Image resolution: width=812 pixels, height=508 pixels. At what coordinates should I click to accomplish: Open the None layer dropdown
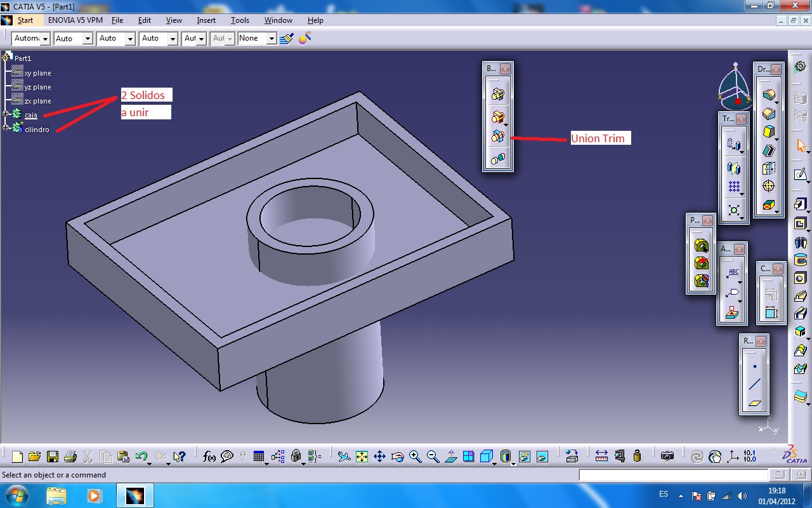[272, 39]
